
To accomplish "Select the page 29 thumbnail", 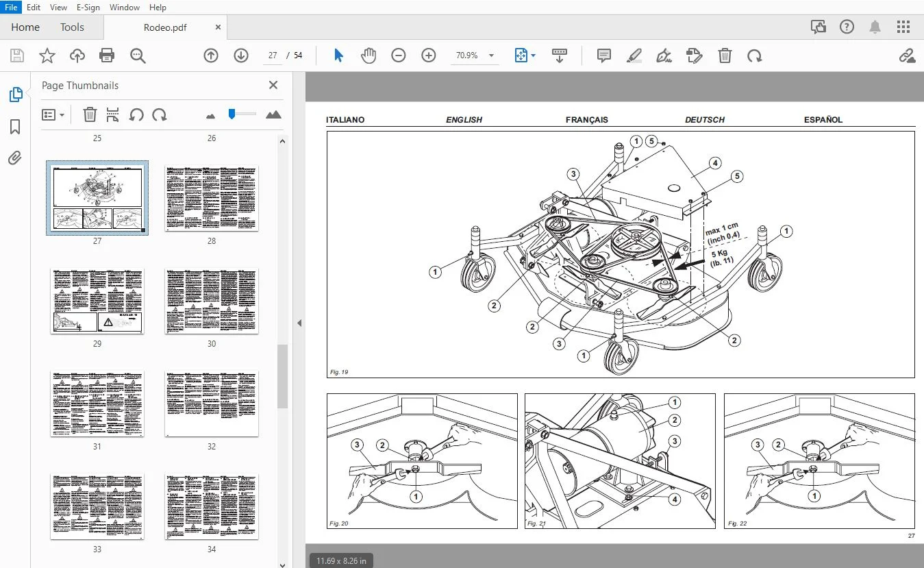I will (97, 301).
